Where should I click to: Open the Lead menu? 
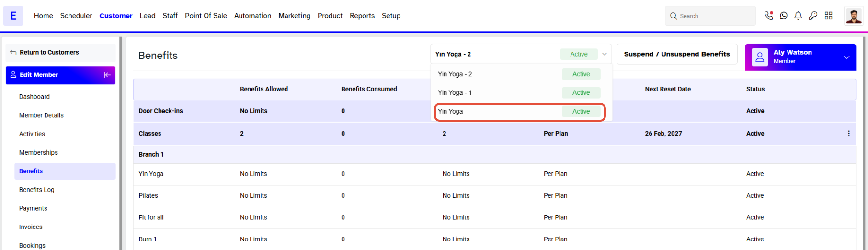tap(148, 16)
